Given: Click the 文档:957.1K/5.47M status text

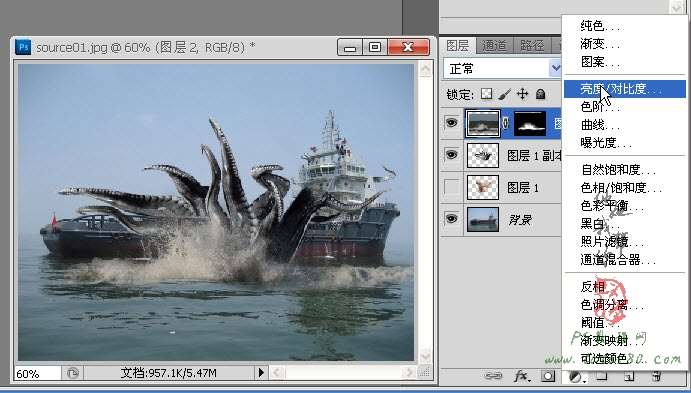Looking at the screenshot, I should [x=168, y=374].
